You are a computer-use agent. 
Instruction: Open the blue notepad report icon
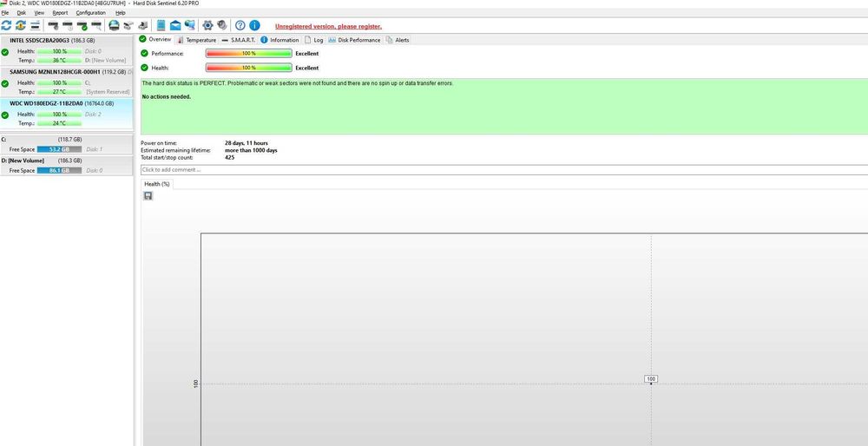click(x=161, y=25)
